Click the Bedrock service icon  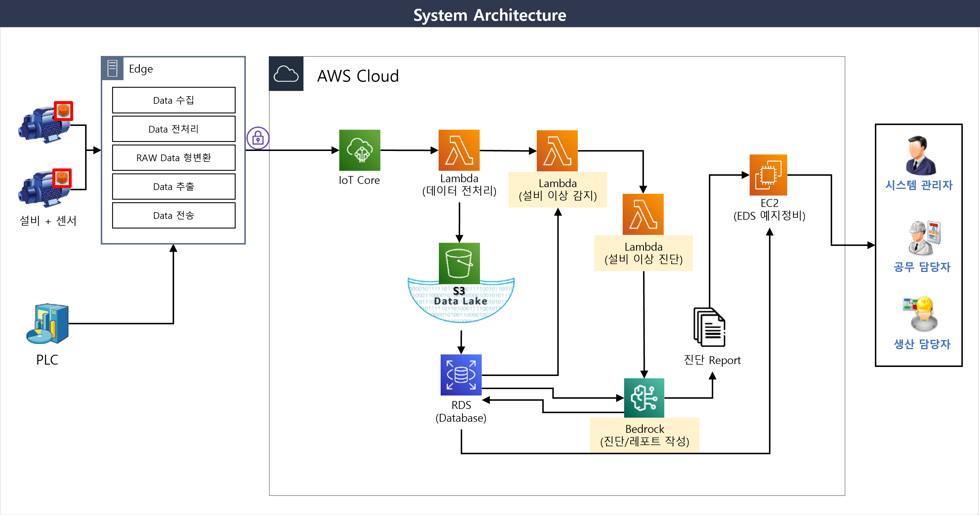pyautogui.click(x=644, y=398)
